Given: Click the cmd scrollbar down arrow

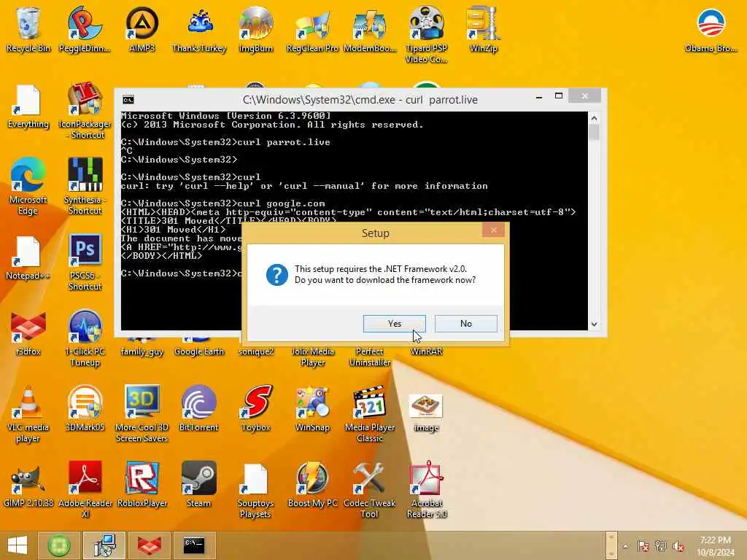Looking at the screenshot, I should click(594, 324).
